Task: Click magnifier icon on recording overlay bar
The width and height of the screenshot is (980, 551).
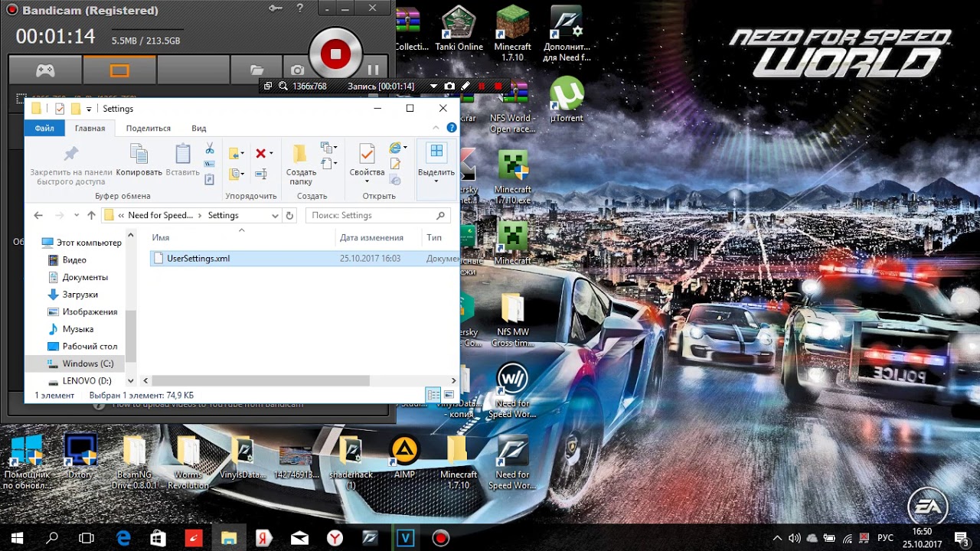Action: pyautogui.click(x=283, y=86)
